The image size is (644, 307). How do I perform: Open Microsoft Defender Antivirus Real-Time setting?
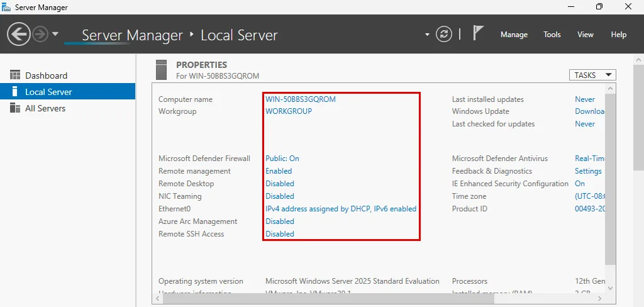coord(590,159)
